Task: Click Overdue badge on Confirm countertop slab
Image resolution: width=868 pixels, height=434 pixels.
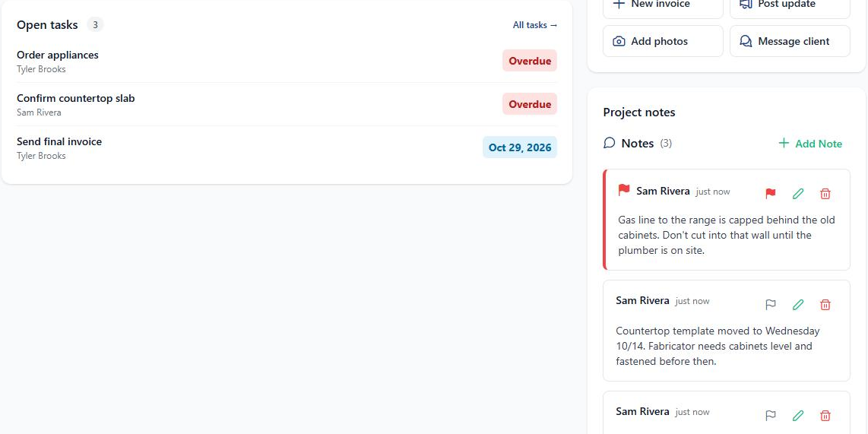Action: coord(530,104)
